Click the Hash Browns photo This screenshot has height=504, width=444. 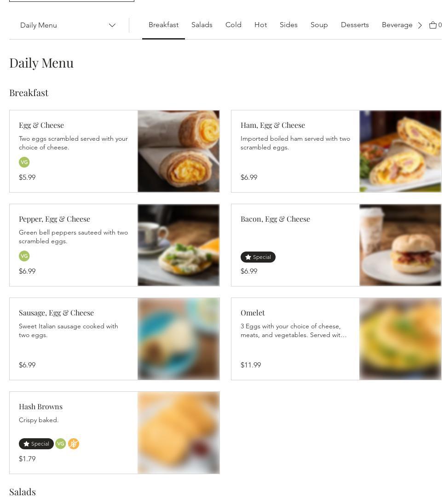[179, 433]
